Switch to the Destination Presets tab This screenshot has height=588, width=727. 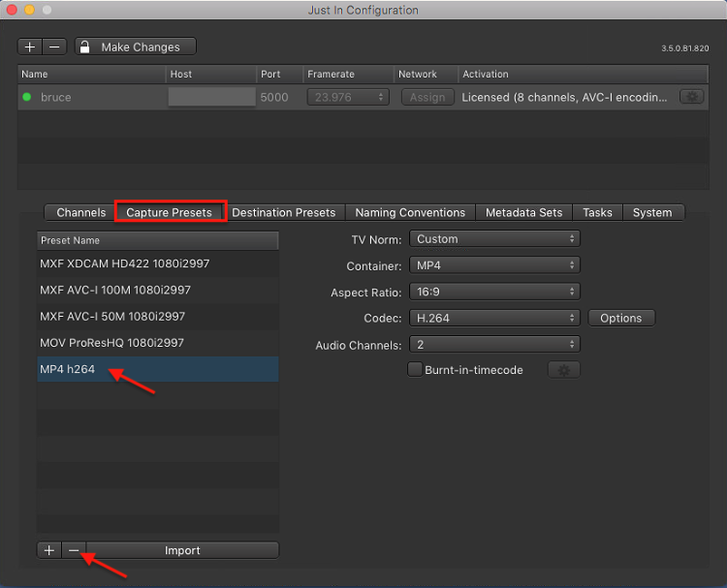(x=284, y=213)
